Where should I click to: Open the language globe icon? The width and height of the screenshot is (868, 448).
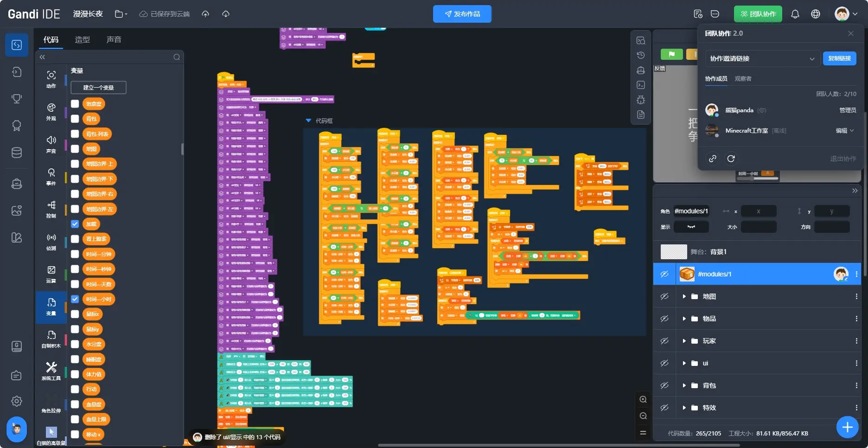pos(816,14)
